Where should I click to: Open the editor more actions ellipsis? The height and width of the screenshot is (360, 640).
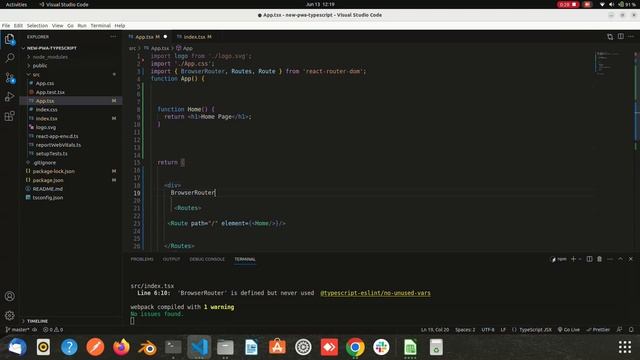coord(631,36)
